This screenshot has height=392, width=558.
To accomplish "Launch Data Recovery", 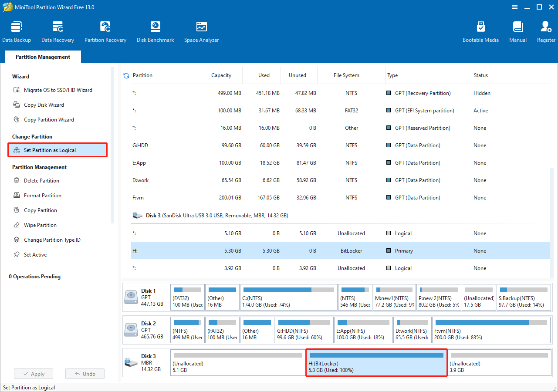I will 57,30.
